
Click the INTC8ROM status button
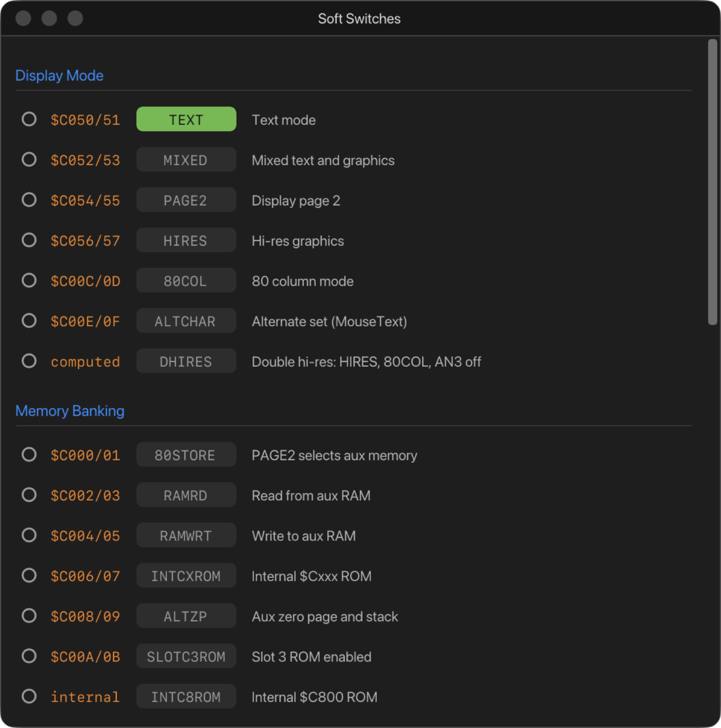point(186,696)
